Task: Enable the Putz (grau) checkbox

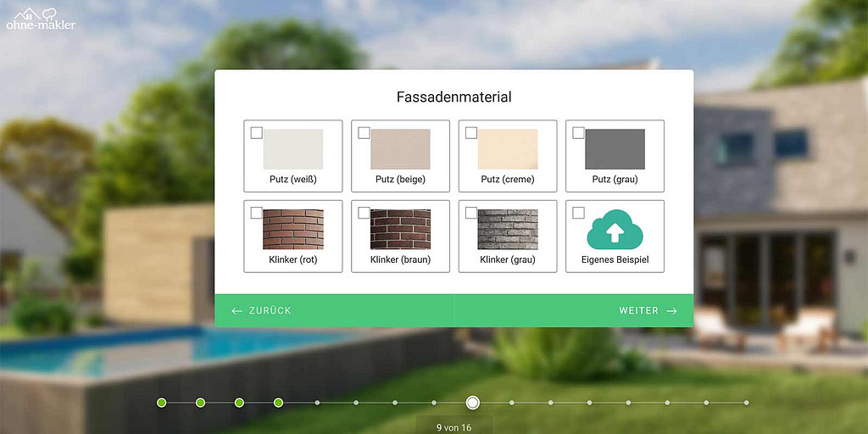Action: coord(578,133)
